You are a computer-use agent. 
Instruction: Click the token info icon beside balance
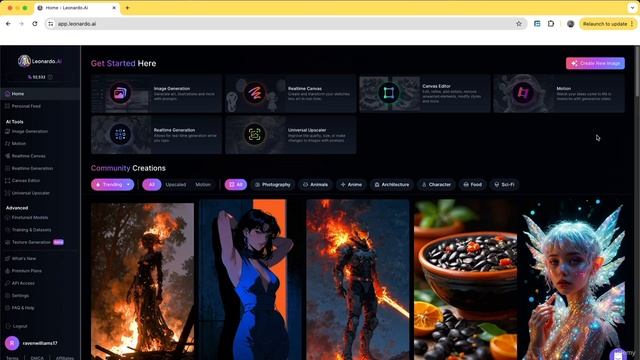click(50, 77)
